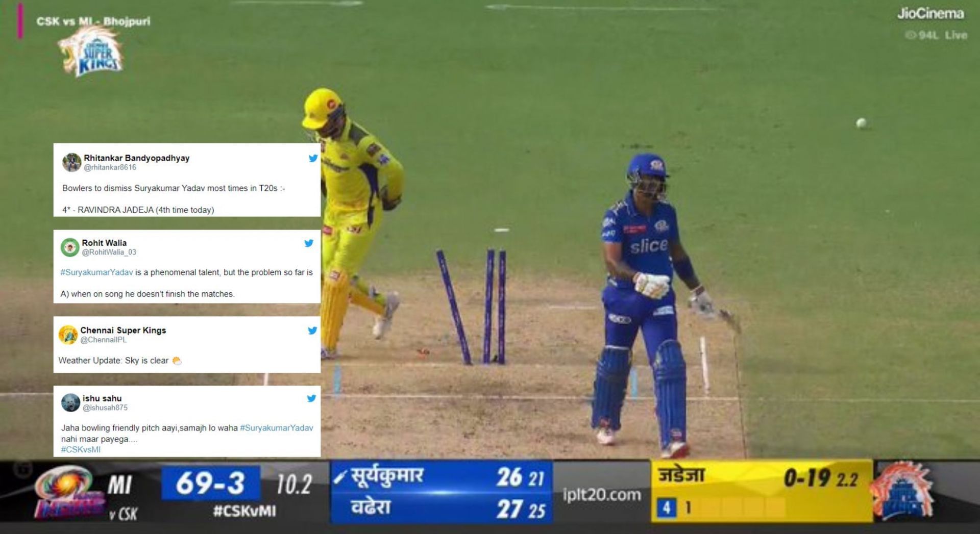Click the 10.2 overs indicator
Image resolution: width=980 pixels, height=534 pixels.
click(294, 484)
